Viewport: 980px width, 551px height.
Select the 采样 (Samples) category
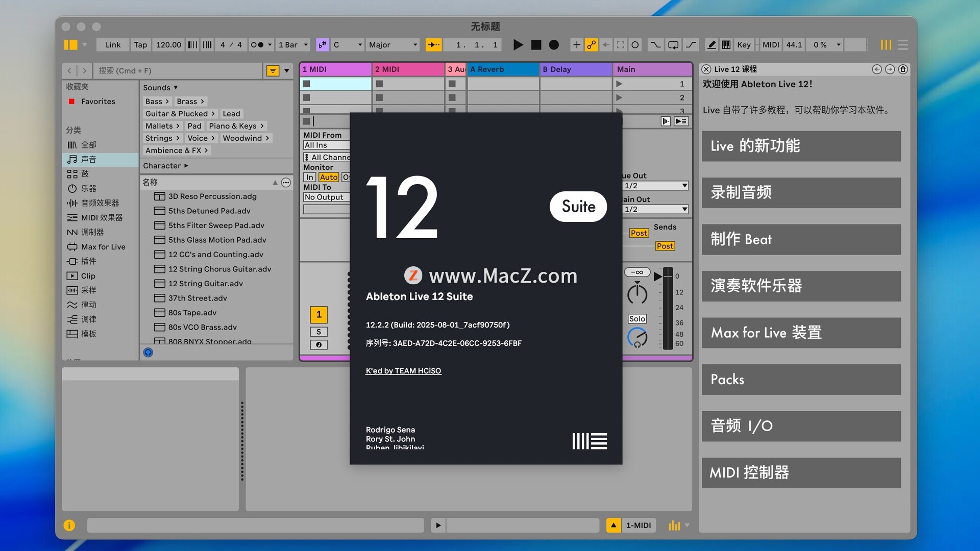point(88,290)
